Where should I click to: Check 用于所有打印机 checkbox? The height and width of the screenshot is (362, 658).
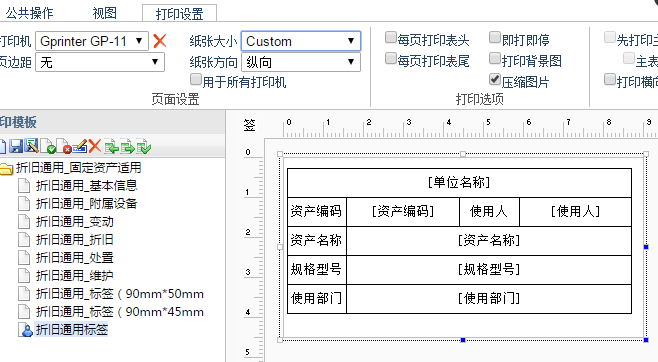pos(196,79)
